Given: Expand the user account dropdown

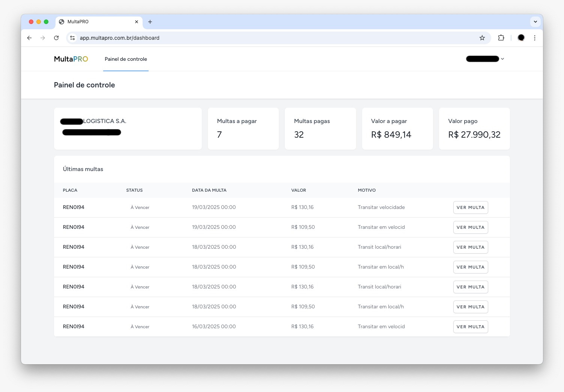Looking at the screenshot, I should (485, 59).
